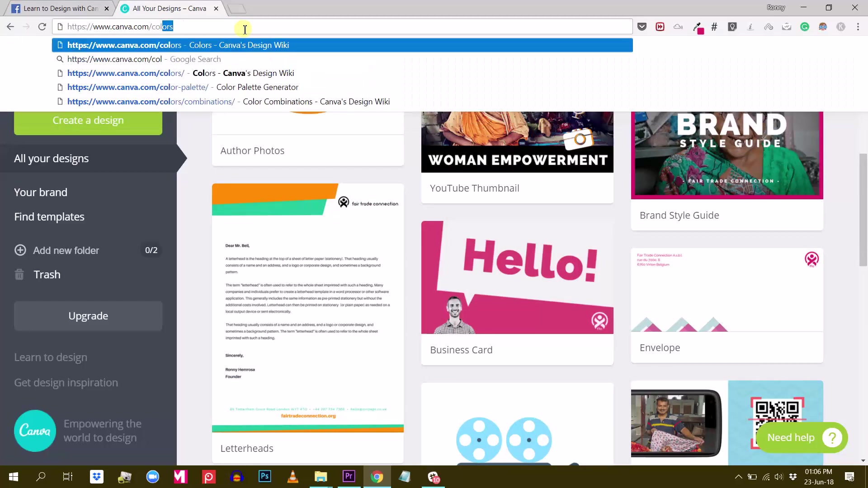Open Learn to design link
The image size is (868, 488).
click(51, 357)
